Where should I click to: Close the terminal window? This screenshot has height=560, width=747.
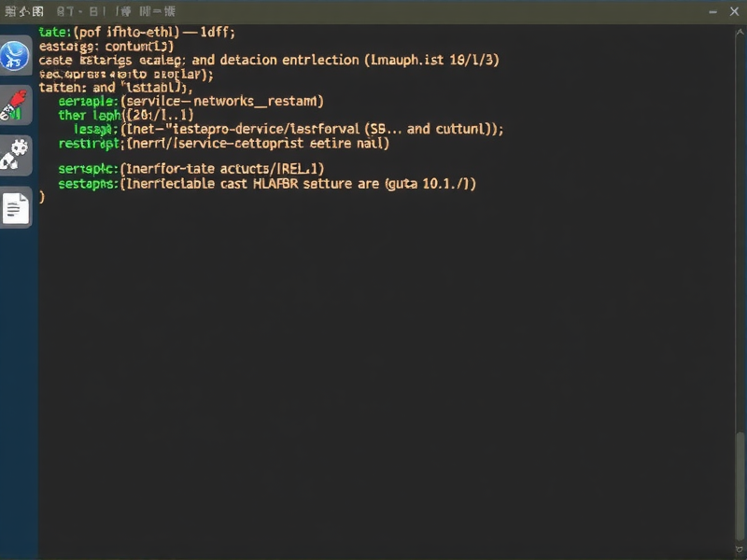(x=735, y=12)
